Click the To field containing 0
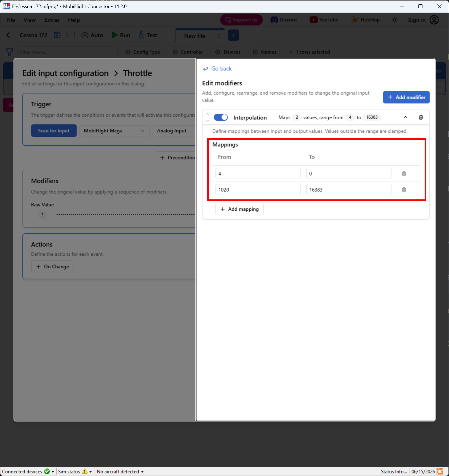This screenshot has width=449, height=476. [348, 174]
